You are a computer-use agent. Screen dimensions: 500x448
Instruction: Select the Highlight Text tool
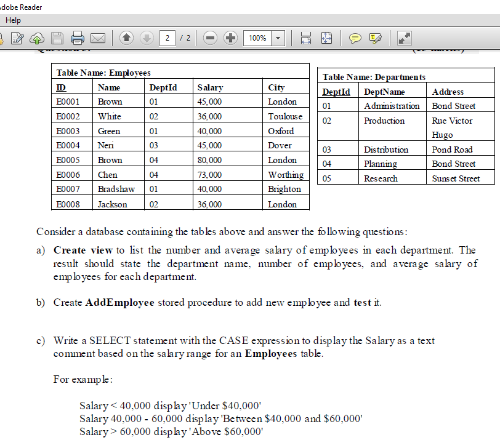376,38
